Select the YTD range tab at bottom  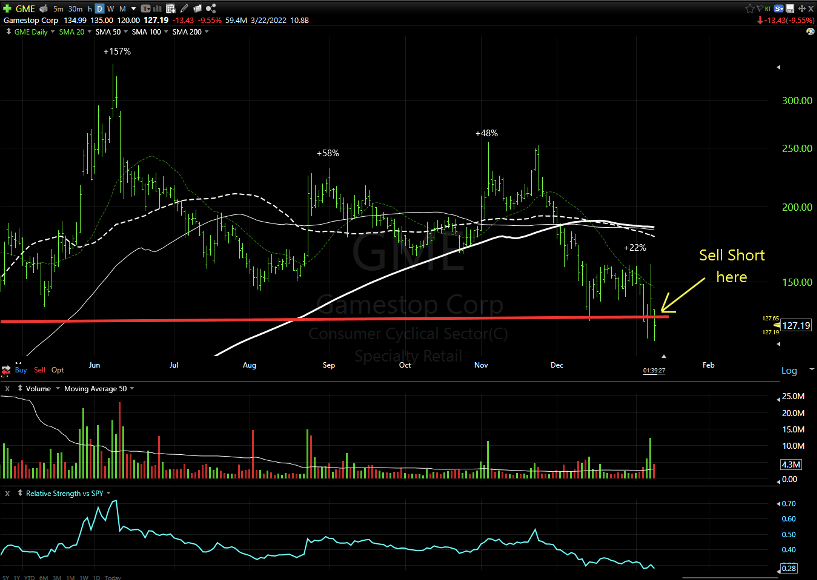pos(28,578)
